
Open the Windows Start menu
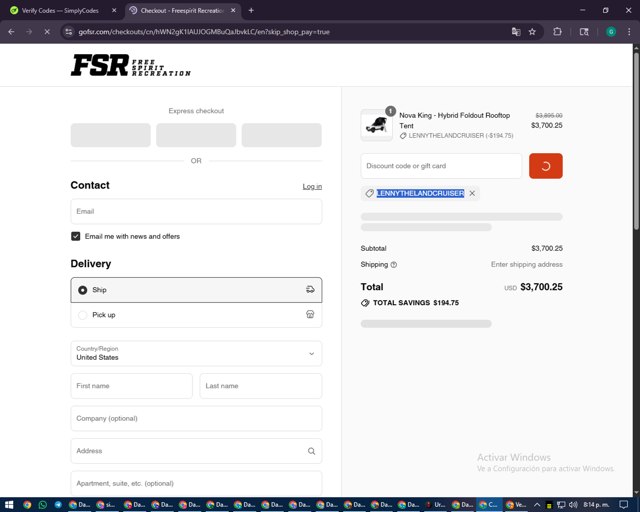click(x=9, y=505)
